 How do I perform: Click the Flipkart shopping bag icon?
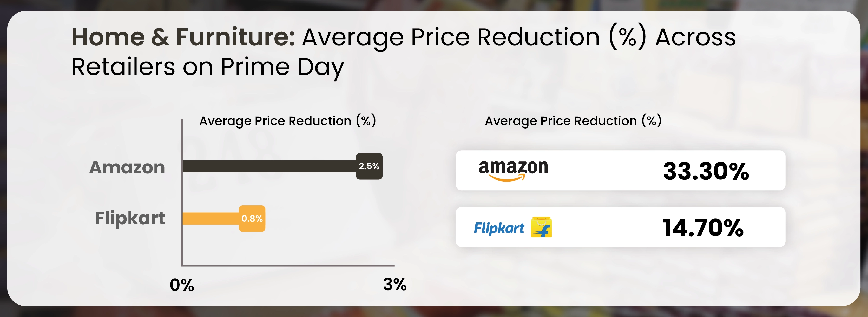[x=541, y=227]
